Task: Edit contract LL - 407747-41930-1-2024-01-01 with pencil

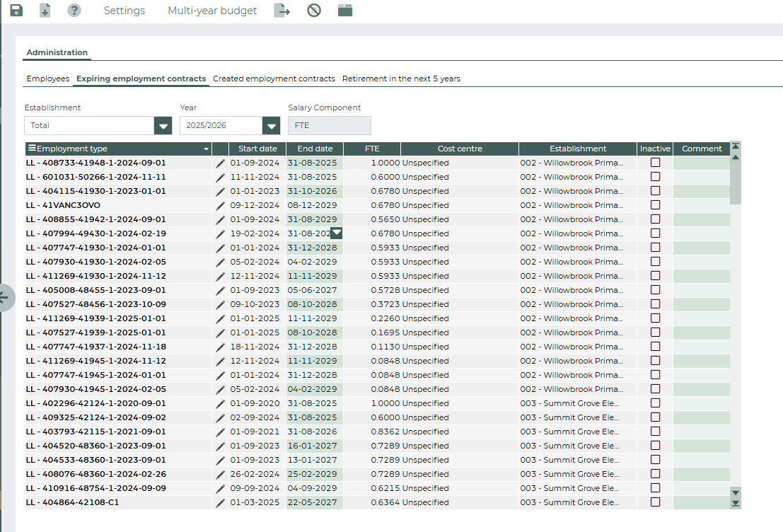Action: coord(220,248)
